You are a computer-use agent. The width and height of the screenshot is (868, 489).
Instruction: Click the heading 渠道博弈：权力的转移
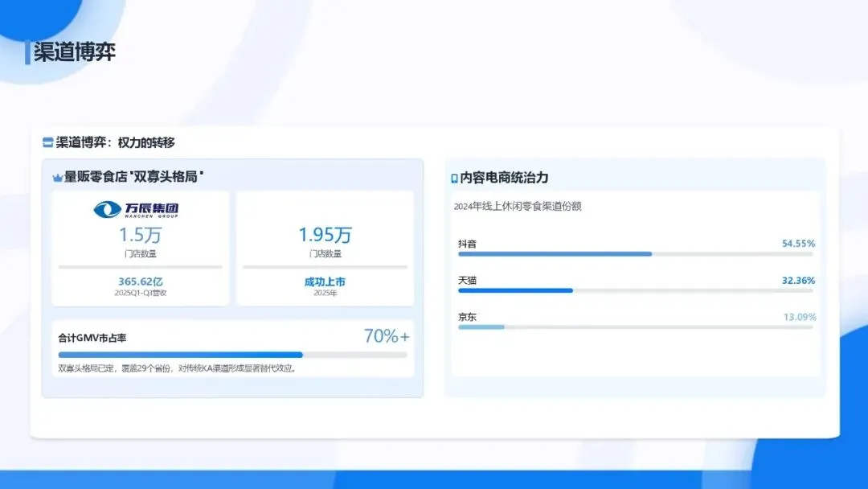pos(115,143)
